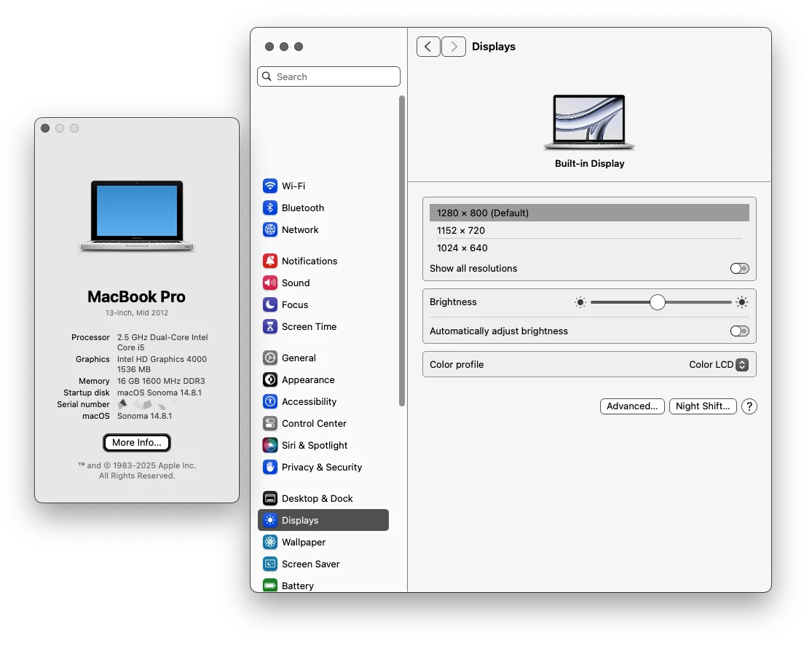812x646 pixels.
Task: Click the Screen Time hourglass icon
Action: click(269, 326)
